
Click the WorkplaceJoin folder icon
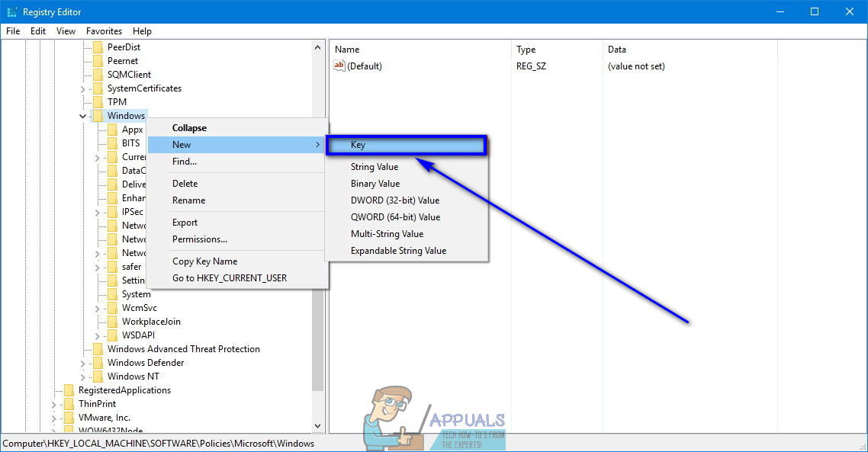coord(112,322)
